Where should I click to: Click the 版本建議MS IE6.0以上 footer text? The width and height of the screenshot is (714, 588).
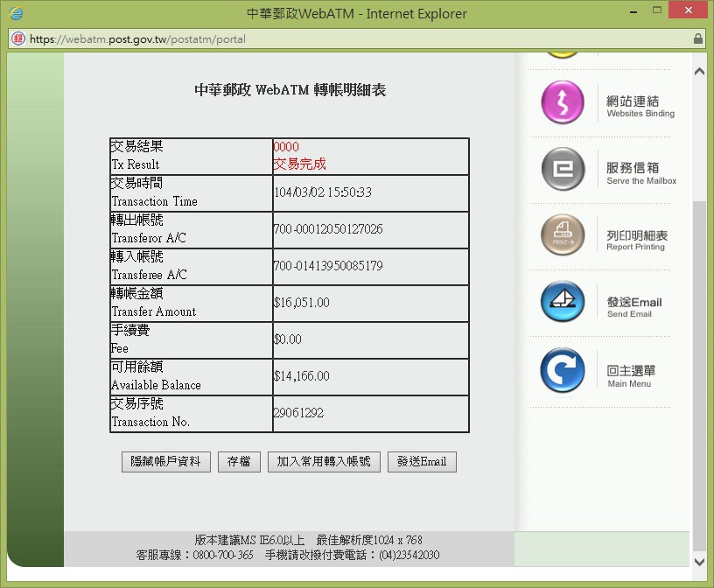(249, 540)
